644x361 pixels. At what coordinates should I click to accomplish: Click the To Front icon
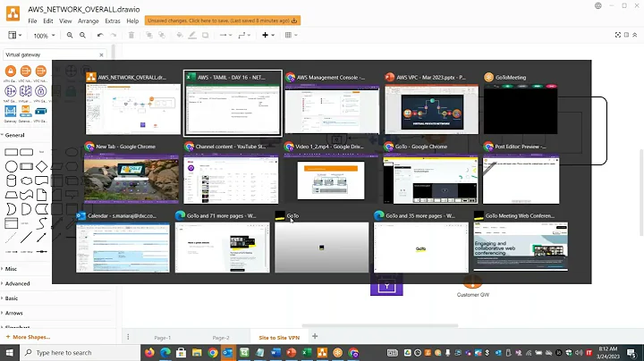[x=149, y=35]
